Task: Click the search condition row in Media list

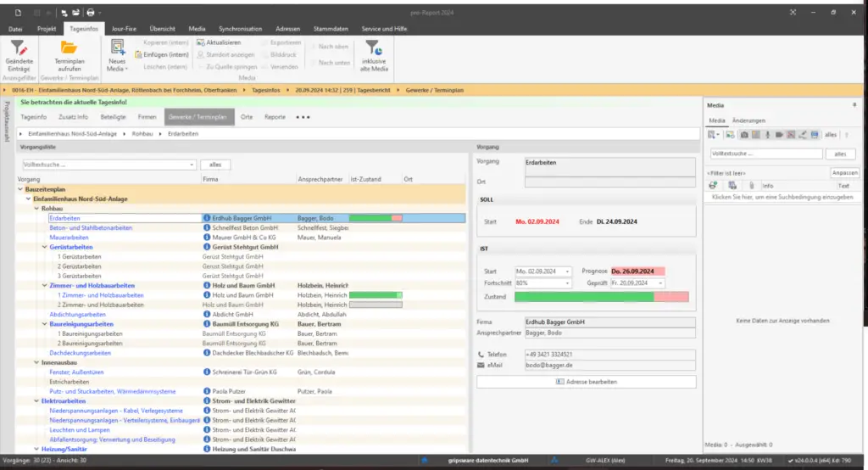Action: point(782,197)
